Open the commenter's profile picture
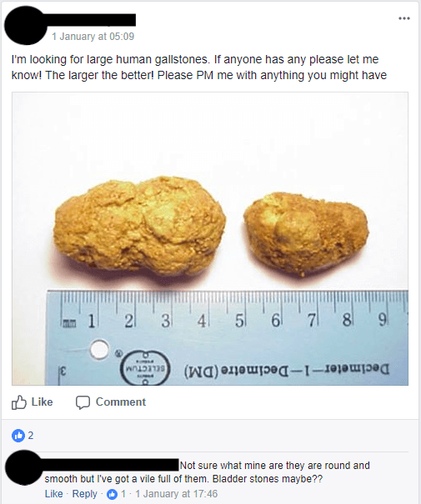 (24, 467)
